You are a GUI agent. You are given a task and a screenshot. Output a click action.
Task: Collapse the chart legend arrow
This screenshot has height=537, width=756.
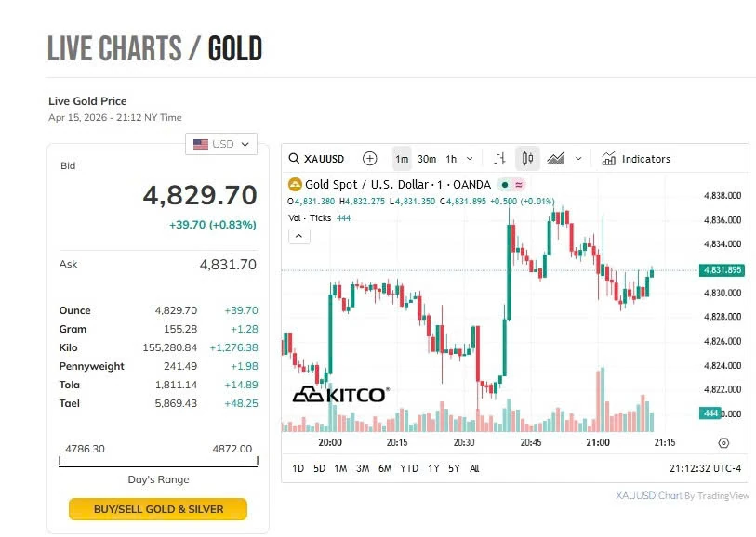[x=300, y=236]
